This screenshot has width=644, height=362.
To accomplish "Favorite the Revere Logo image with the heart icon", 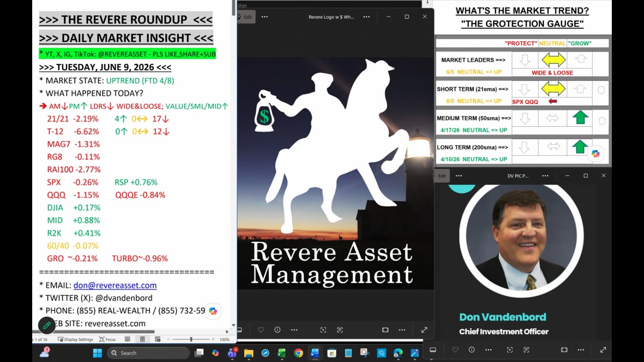I will point(261,330).
